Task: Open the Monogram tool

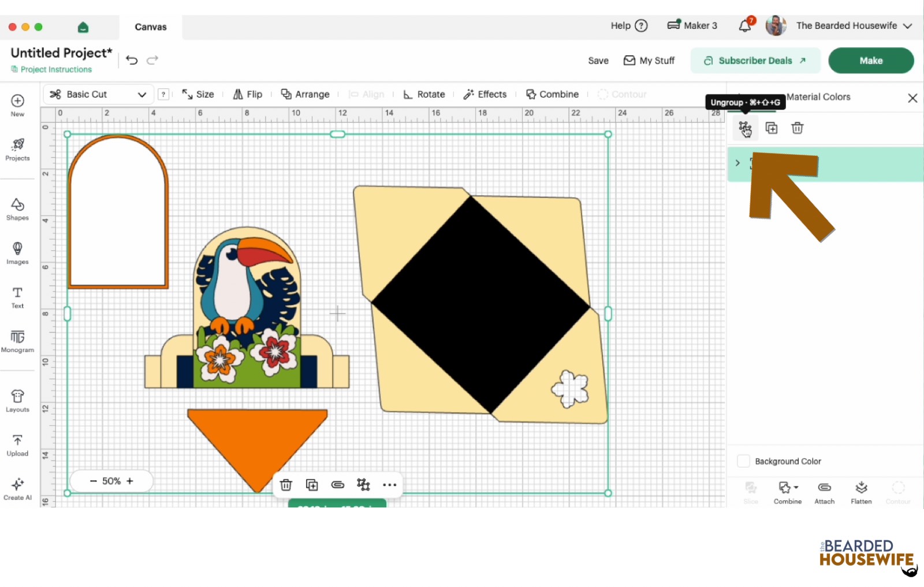Action: tap(17, 341)
